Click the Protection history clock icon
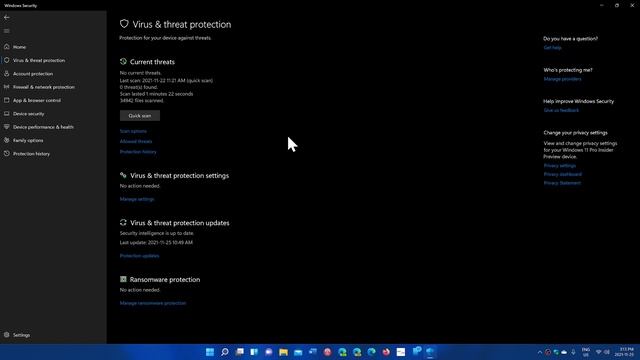The width and height of the screenshot is (640, 360). point(7,153)
